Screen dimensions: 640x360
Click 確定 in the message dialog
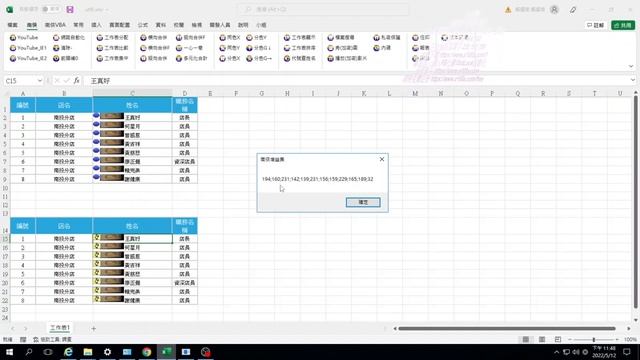click(363, 202)
